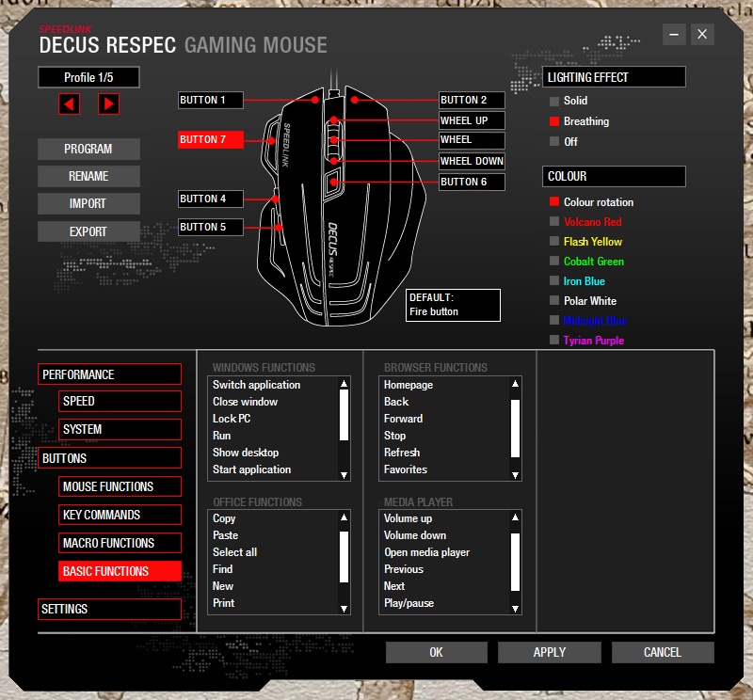The width and height of the screenshot is (753, 700).
Task: Open MOUSE FUNCTIONS page
Action: [120, 486]
